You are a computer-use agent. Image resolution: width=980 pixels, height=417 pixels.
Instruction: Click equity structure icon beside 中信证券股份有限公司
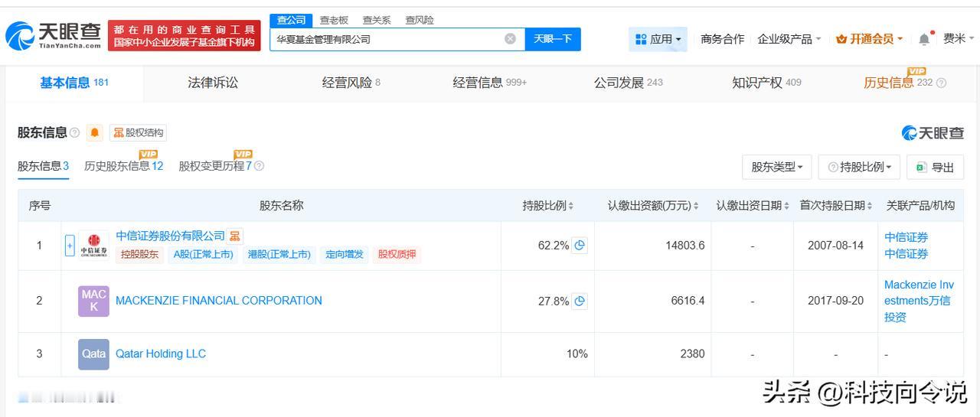235,236
